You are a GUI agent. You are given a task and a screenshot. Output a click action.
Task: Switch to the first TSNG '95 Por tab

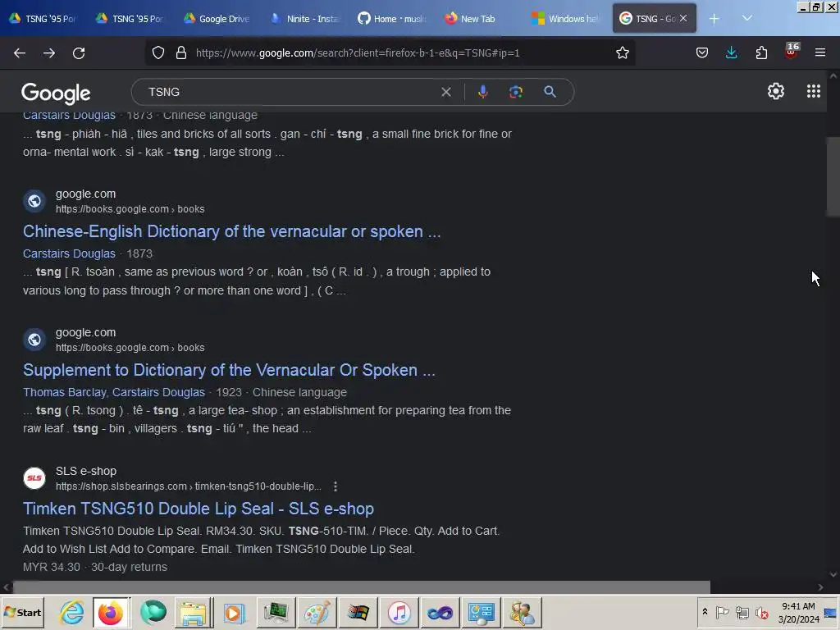[x=43, y=19]
